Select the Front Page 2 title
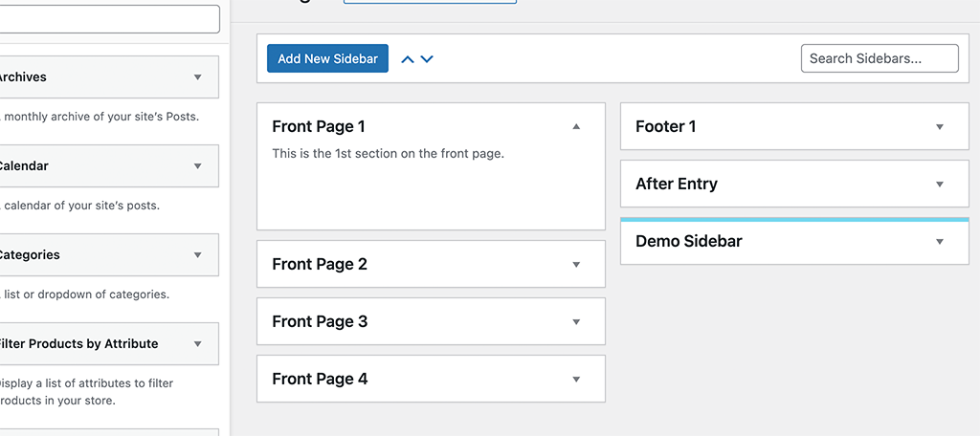980x436 pixels. [320, 264]
